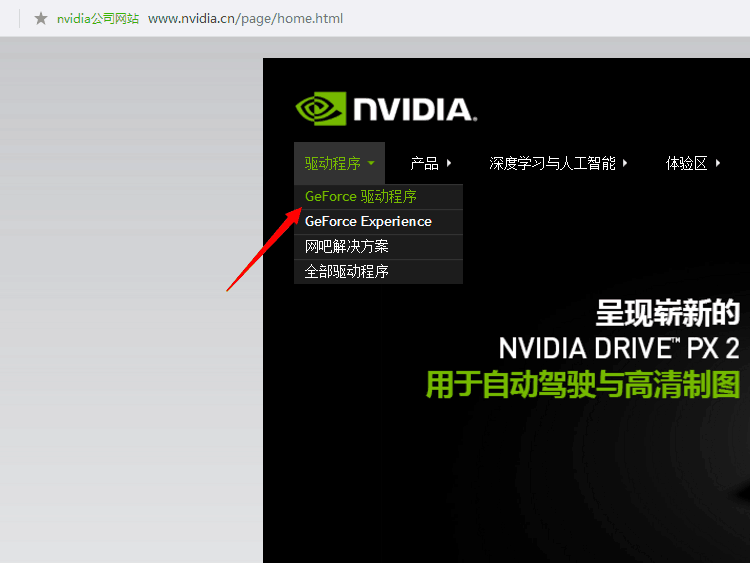The height and width of the screenshot is (563, 750).
Task: Choose 全部驱动程序 in the dropdown
Action: pyautogui.click(x=378, y=271)
